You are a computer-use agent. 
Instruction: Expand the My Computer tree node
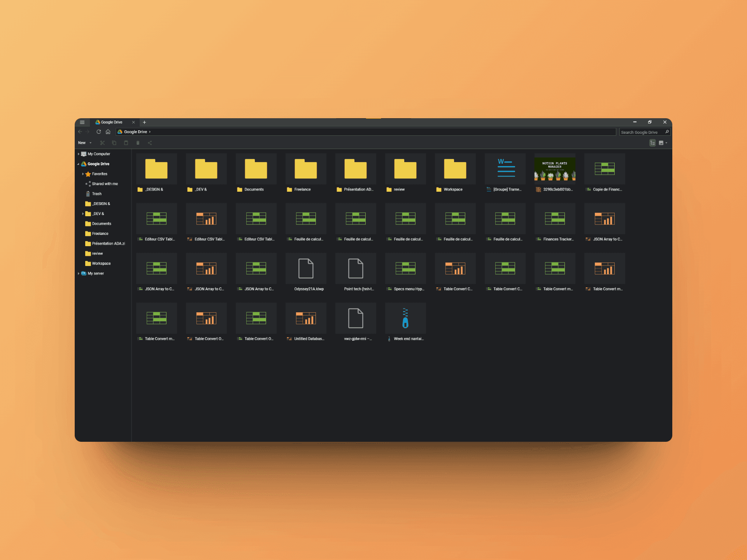point(79,154)
